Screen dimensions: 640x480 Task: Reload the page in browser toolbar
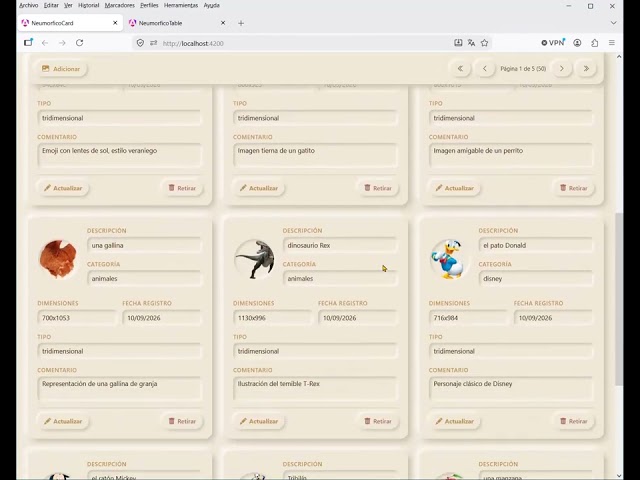(80, 43)
